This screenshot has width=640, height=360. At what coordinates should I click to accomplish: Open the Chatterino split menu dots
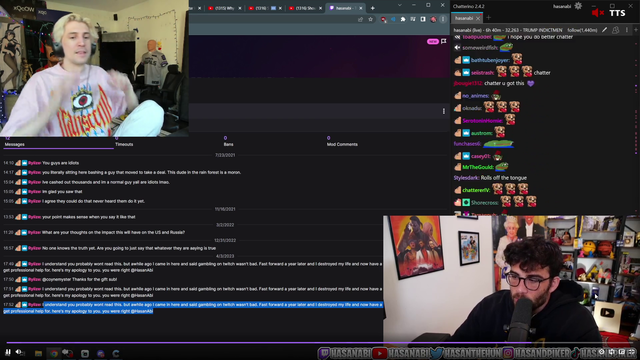[627, 30]
